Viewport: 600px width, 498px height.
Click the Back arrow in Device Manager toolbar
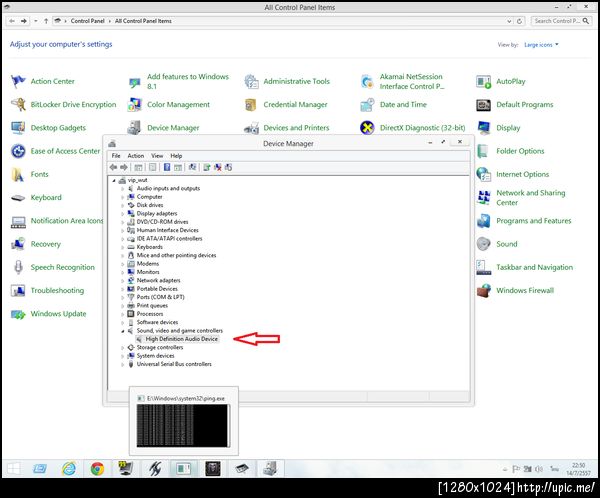point(113,167)
